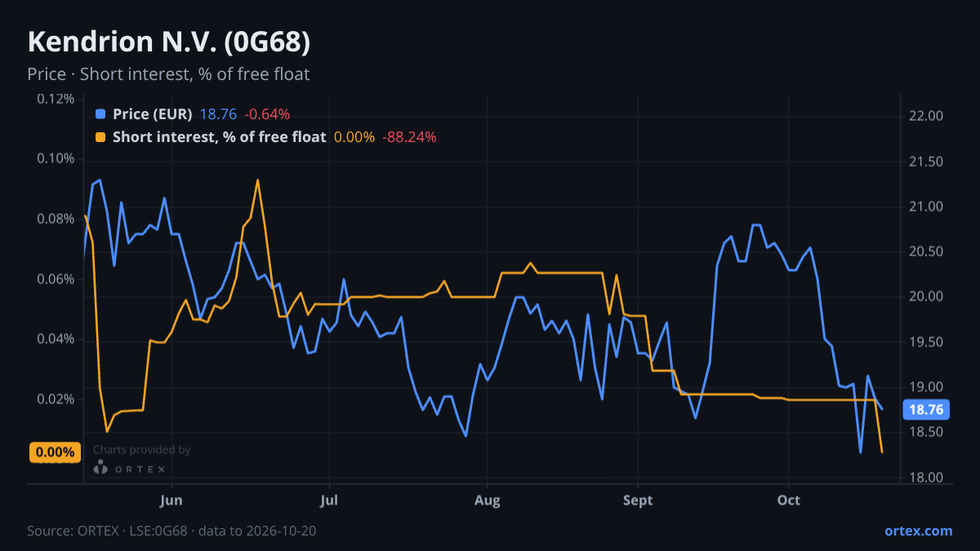
Task: Click the 20.50 right axis label
Action: tap(926, 251)
